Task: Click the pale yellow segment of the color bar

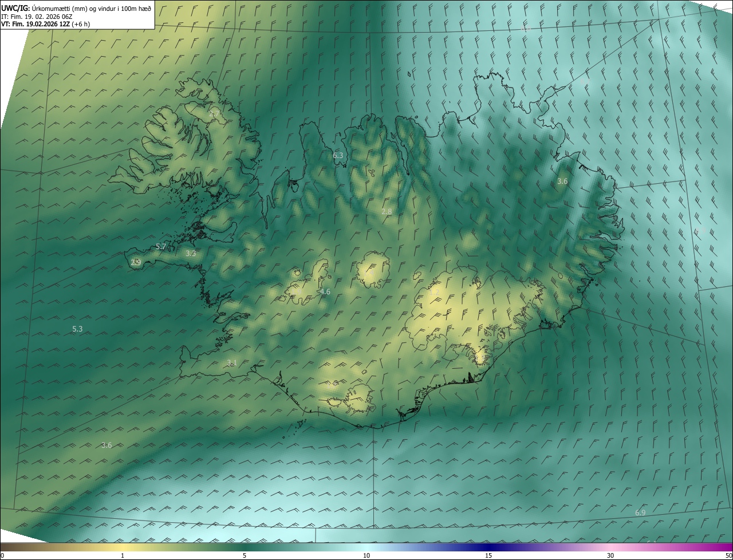Action: pyautogui.click(x=123, y=547)
